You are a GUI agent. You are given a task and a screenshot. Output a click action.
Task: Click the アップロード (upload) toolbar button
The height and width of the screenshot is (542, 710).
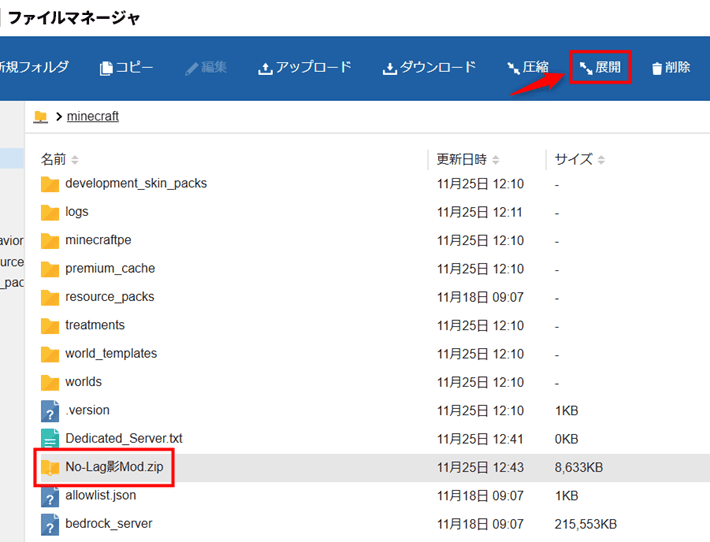305,68
